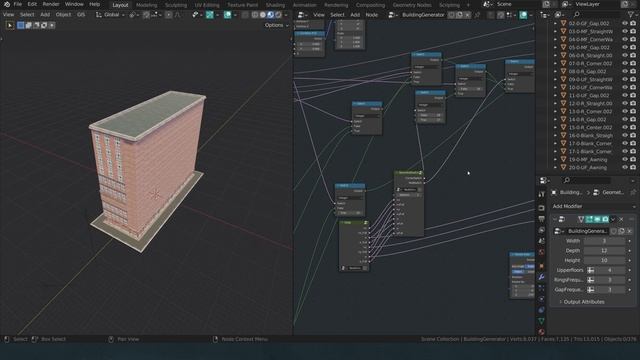Expand the 19-0-MF_Awning outliner item
Viewport: 640px width, 360px height.
555,160
